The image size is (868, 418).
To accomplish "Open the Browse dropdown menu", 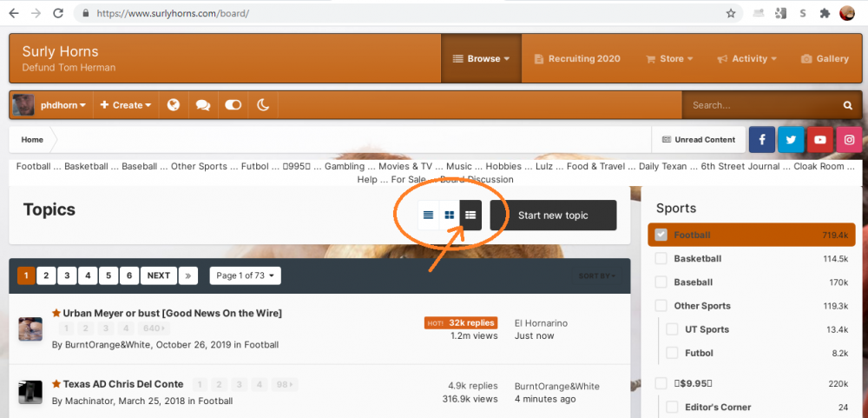I will click(x=481, y=59).
